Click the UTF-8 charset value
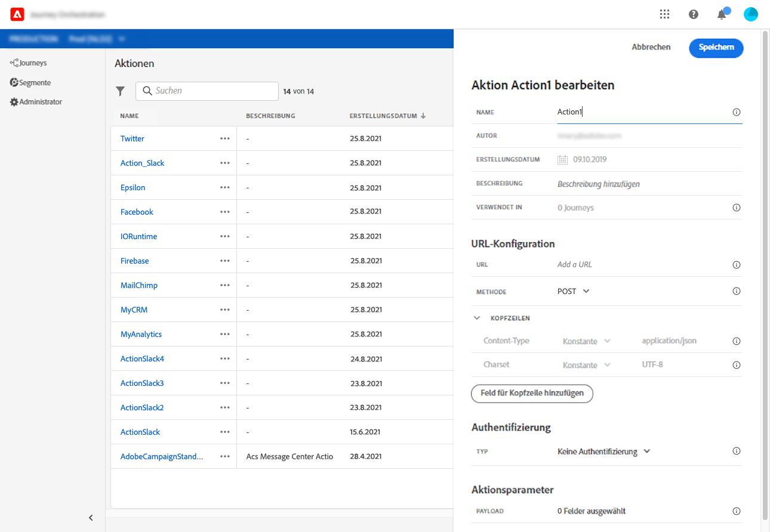Image resolution: width=770 pixels, height=532 pixels. [652, 364]
